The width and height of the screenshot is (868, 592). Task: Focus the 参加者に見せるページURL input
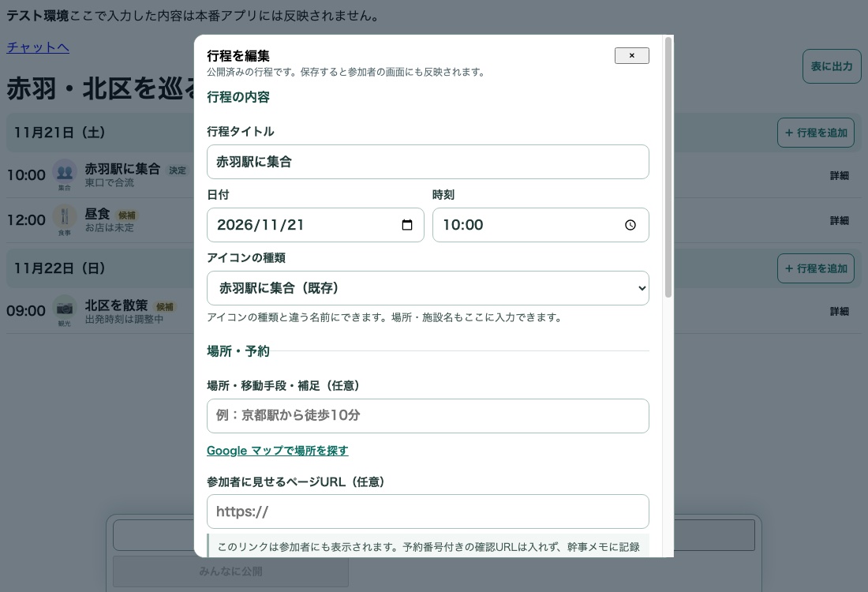click(428, 511)
